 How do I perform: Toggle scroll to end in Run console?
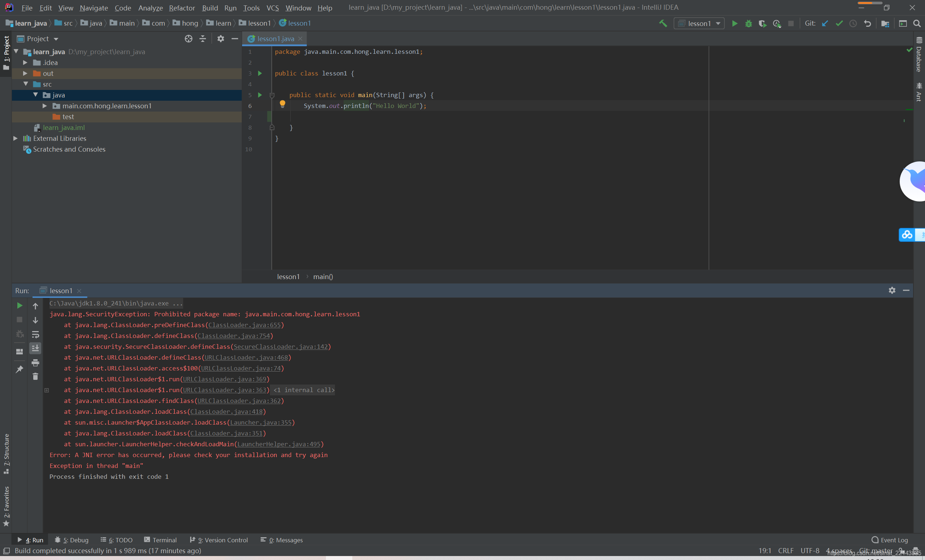click(x=35, y=348)
